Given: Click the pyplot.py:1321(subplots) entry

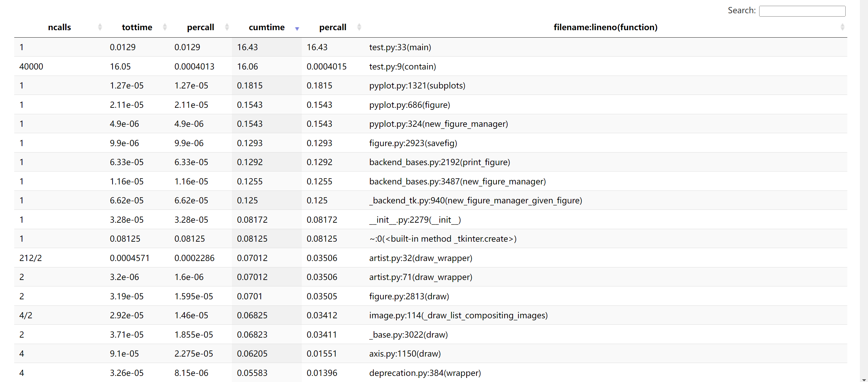Looking at the screenshot, I should [x=417, y=85].
